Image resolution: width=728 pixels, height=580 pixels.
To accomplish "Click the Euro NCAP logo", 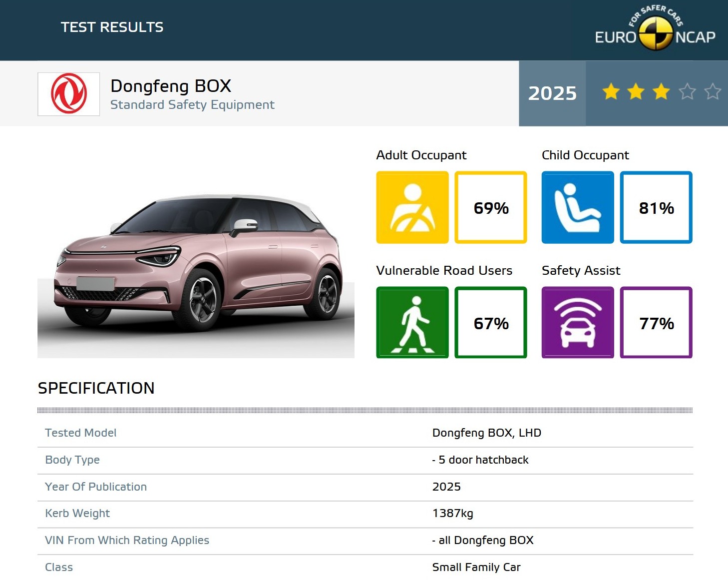I will pyautogui.click(x=655, y=28).
